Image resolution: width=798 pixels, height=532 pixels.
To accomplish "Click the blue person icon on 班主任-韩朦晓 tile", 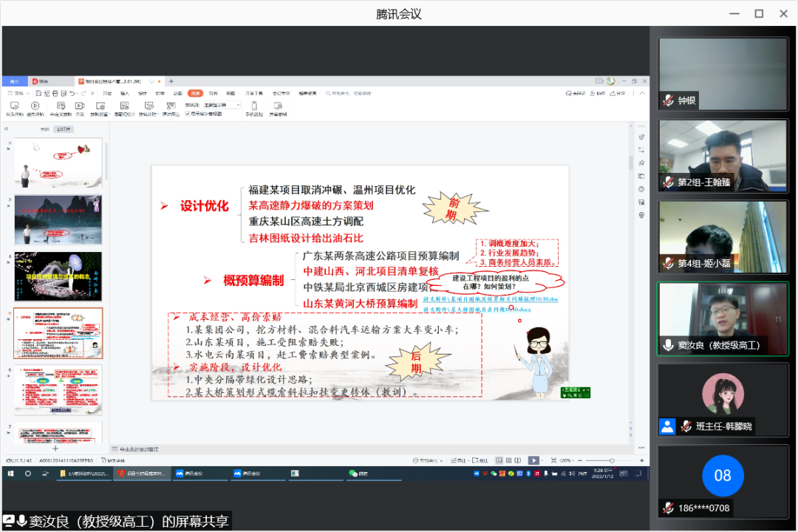I will click(667, 426).
